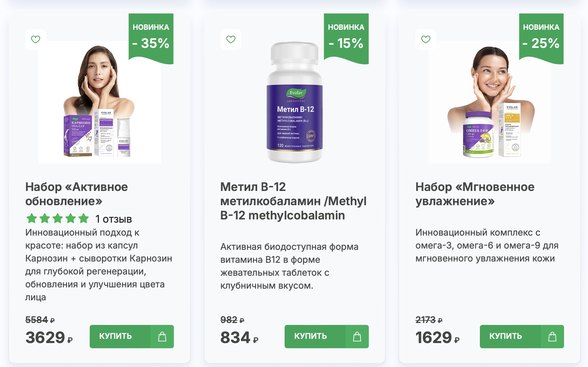Open the 1 отзыв review link
The image size is (588, 367).
coord(114,219)
